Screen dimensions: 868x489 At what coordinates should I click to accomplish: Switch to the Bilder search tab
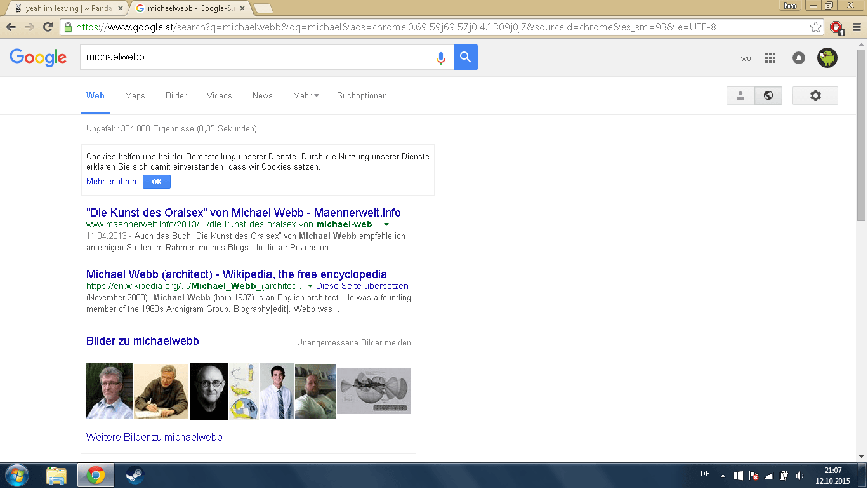tap(176, 96)
